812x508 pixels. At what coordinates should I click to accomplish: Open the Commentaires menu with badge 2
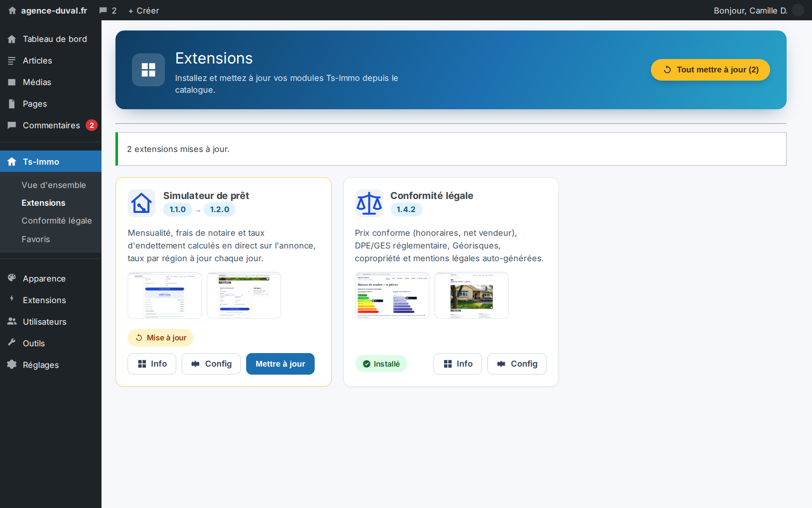click(x=51, y=125)
